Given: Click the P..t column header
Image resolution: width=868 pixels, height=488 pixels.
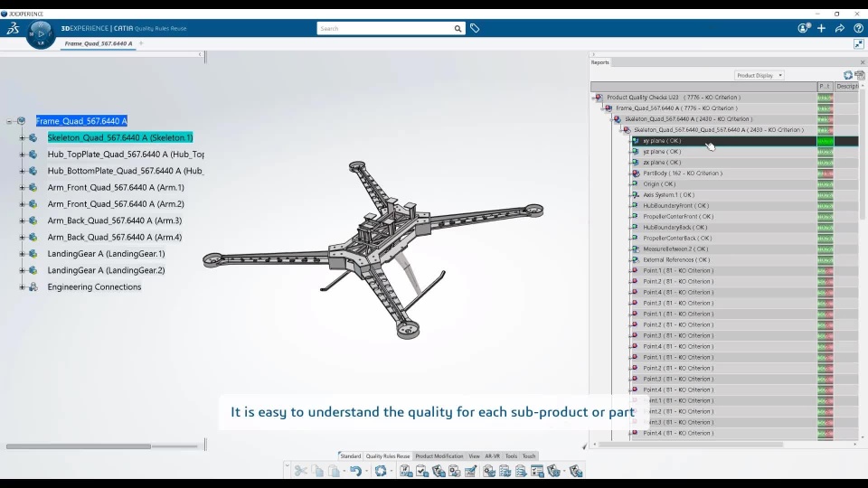Looking at the screenshot, I should pos(825,87).
